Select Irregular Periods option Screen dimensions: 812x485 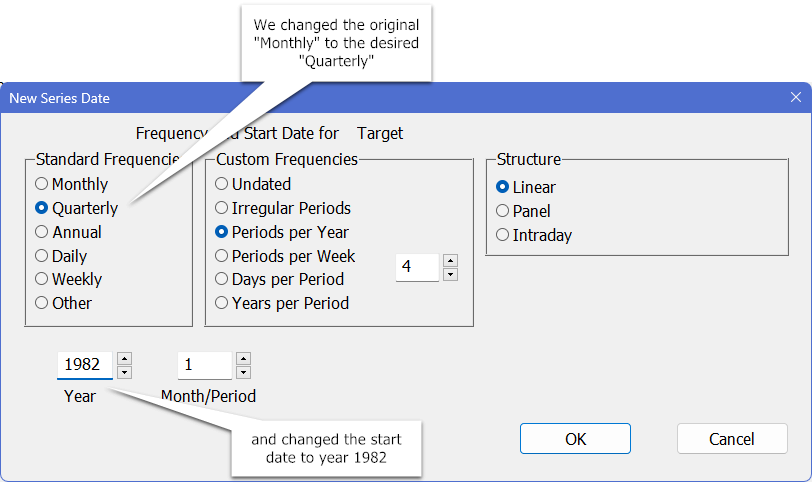pos(222,208)
